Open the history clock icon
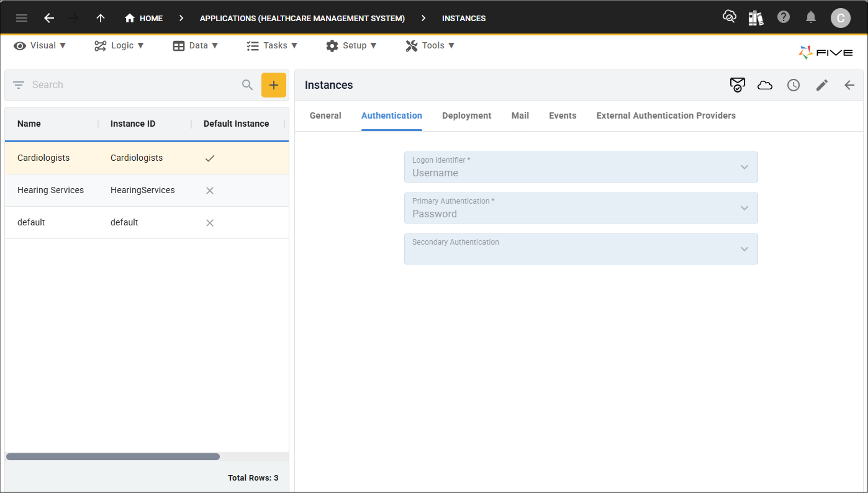The width and height of the screenshot is (868, 493). pyautogui.click(x=793, y=85)
